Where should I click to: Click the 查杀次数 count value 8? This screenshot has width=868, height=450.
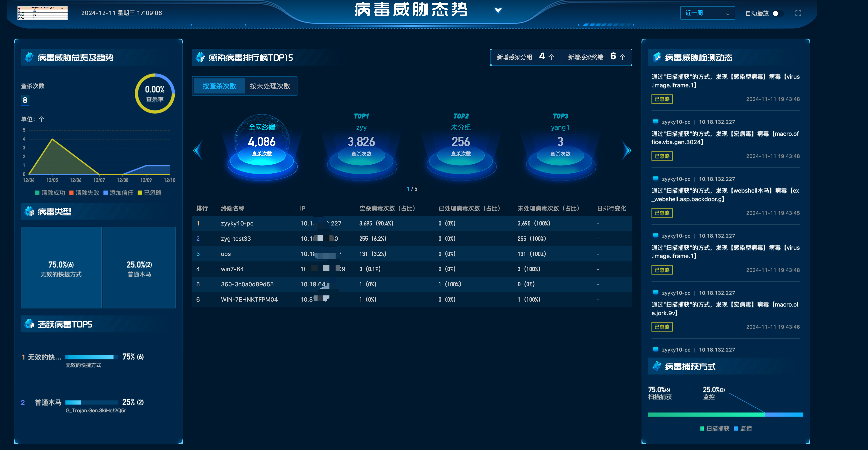25,100
